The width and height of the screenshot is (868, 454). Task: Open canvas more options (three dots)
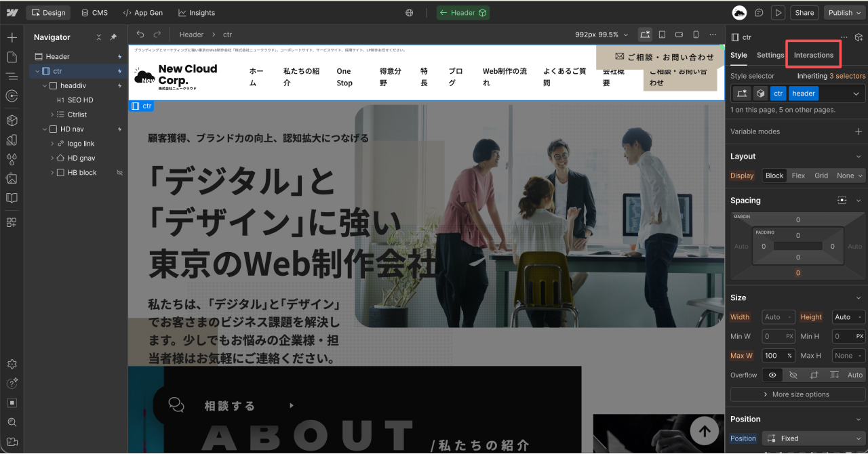713,35
